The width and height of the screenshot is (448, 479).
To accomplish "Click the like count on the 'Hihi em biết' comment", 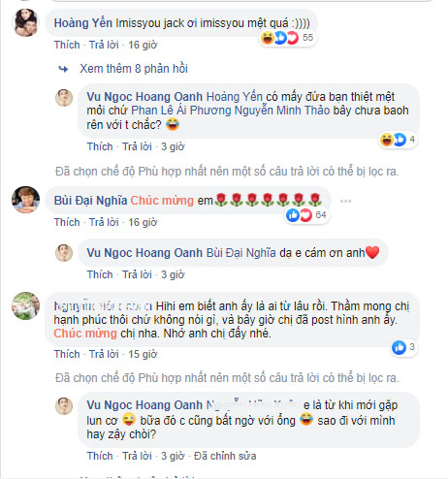I will coord(404,347).
